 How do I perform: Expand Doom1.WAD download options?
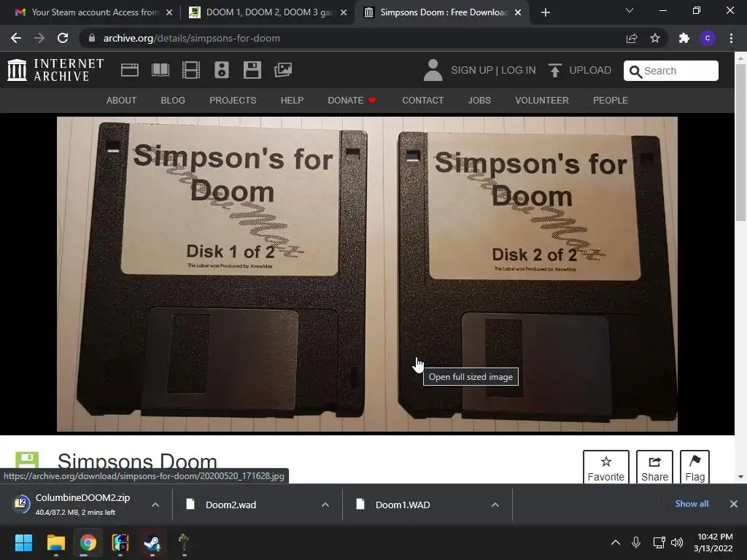[495, 505]
